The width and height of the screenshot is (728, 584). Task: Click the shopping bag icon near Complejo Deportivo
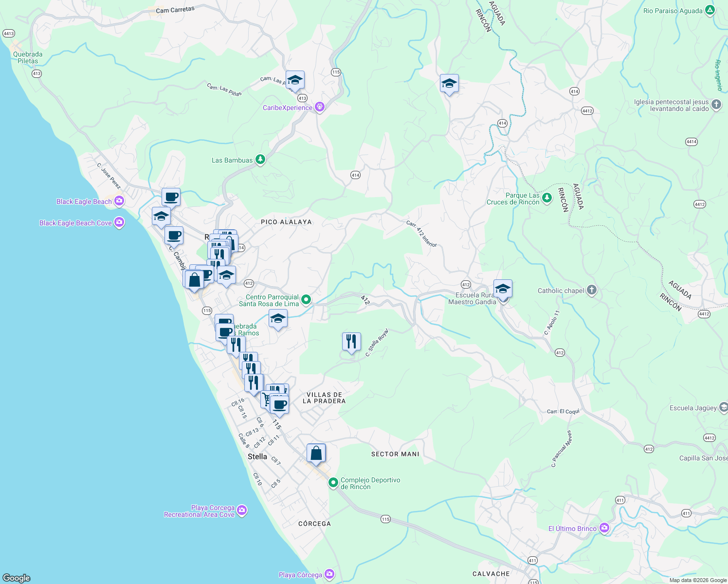click(316, 453)
